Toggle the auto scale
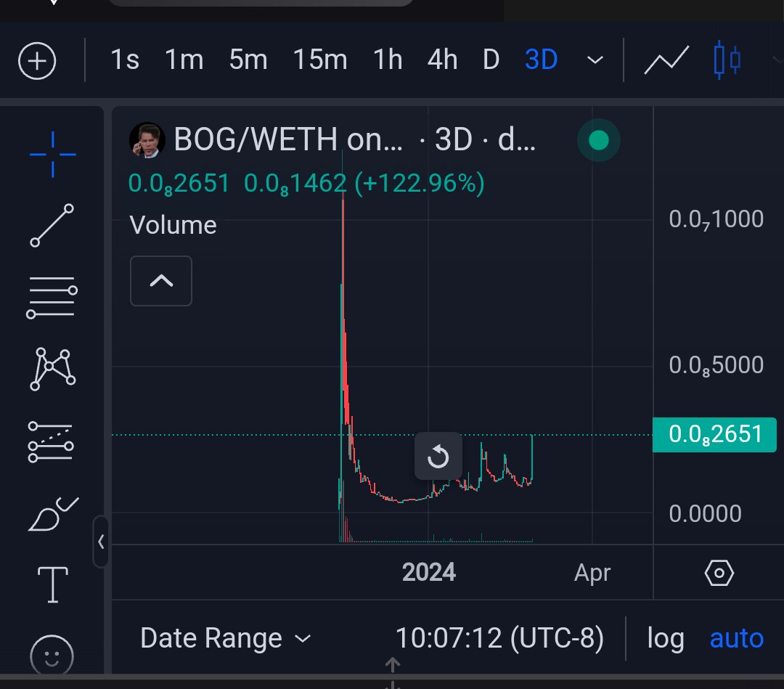 (x=737, y=638)
